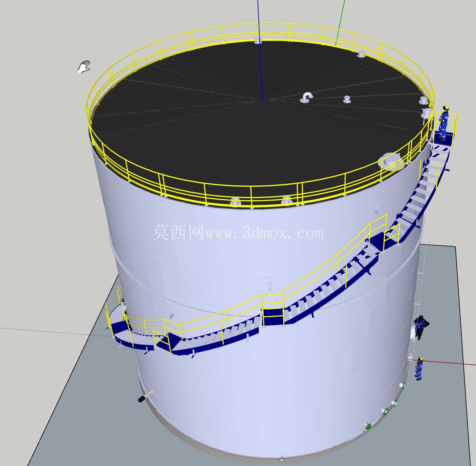Select the worker standing on the top stair platform
476x466 pixels.
tap(443, 123)
